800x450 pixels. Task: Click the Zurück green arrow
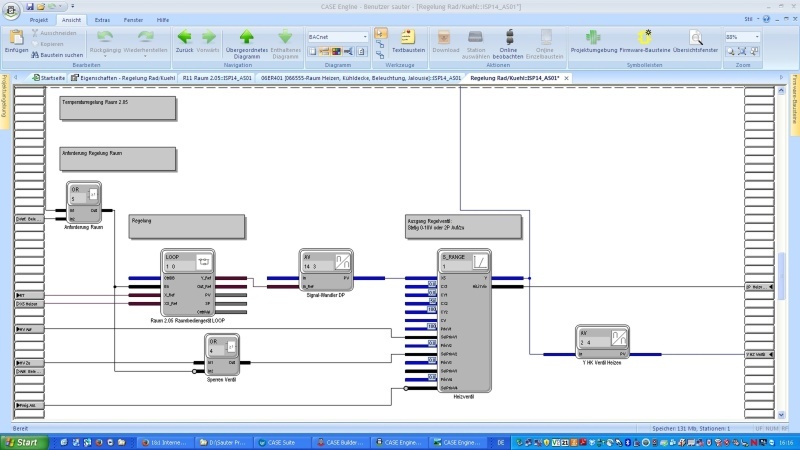(x=184, y=37)
